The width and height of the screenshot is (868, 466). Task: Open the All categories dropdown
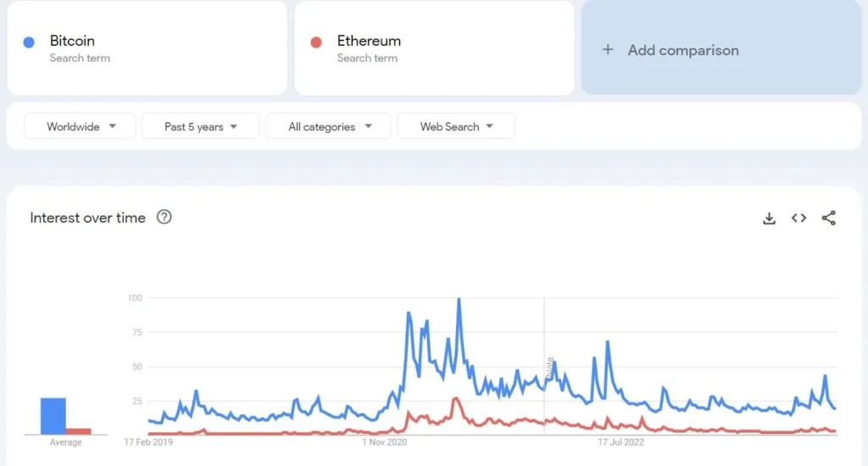[328, 126]
